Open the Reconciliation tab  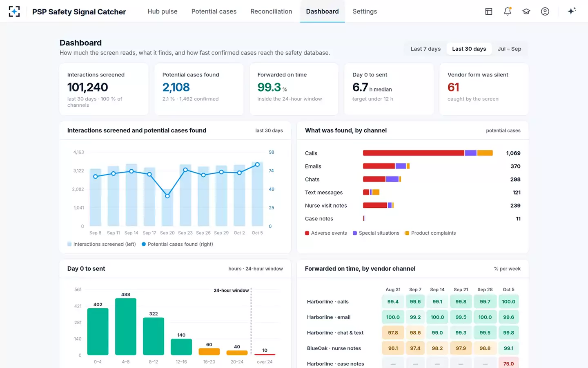coord(271,11)
